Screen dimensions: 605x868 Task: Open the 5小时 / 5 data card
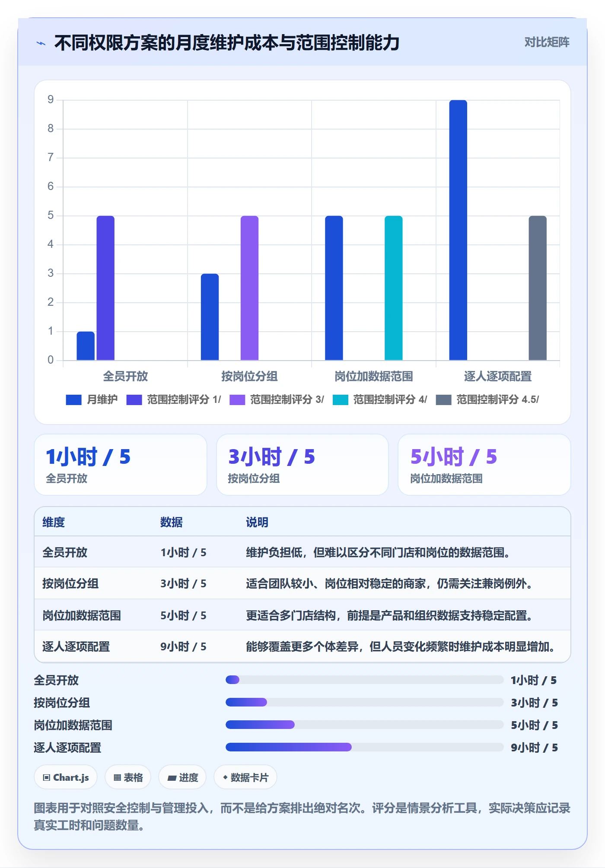point(484,465)
